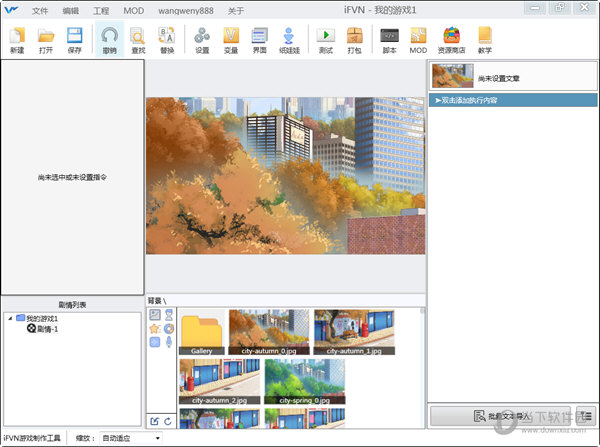Image resolution: width=600 pixels, height=447 pixels.
Task: Select city-spring_0.jpg thumbnail
Action: pyautogui.click(x=305, y=382)
